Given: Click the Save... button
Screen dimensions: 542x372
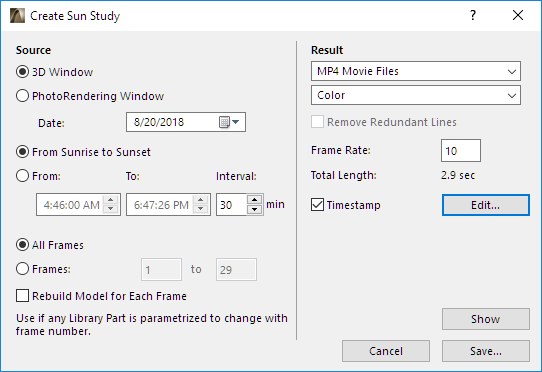Looking at the screenshot, I should tap(486, 351).
